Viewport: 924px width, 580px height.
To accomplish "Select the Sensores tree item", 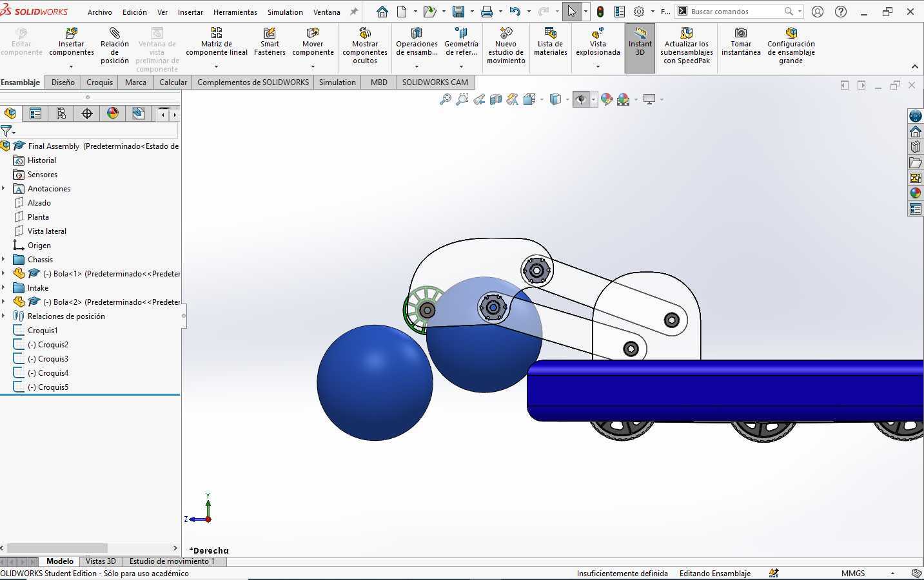I will (x=43, y=175).
